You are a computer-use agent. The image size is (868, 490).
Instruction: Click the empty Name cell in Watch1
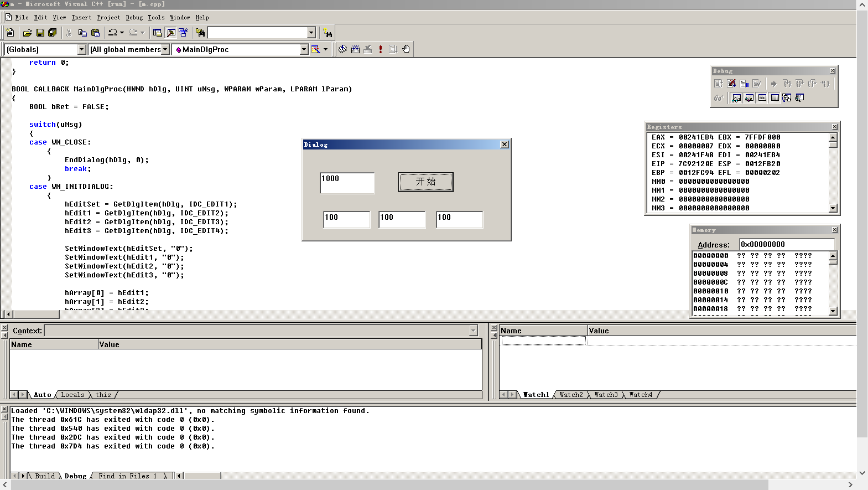[x=543, y=341]
